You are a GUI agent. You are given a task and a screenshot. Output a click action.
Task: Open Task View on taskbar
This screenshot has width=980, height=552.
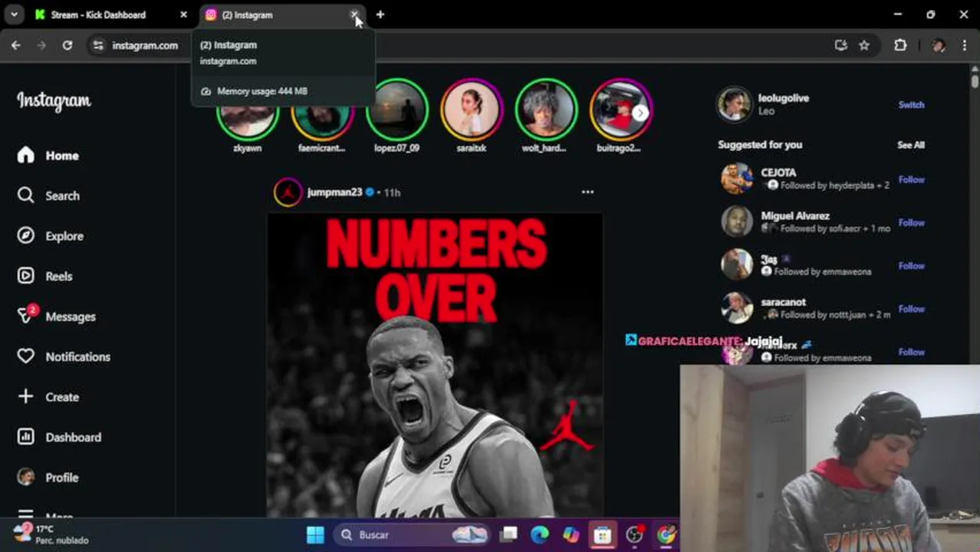point(509,534)
